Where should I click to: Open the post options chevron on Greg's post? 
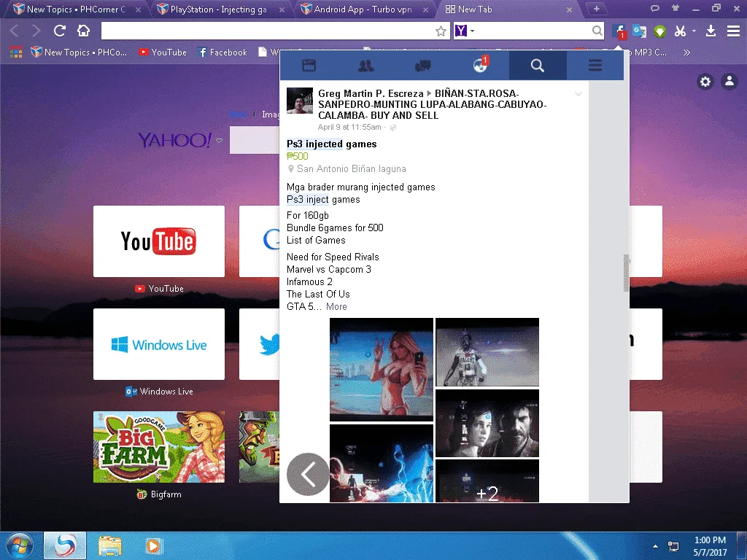click(x=578, y=94)
